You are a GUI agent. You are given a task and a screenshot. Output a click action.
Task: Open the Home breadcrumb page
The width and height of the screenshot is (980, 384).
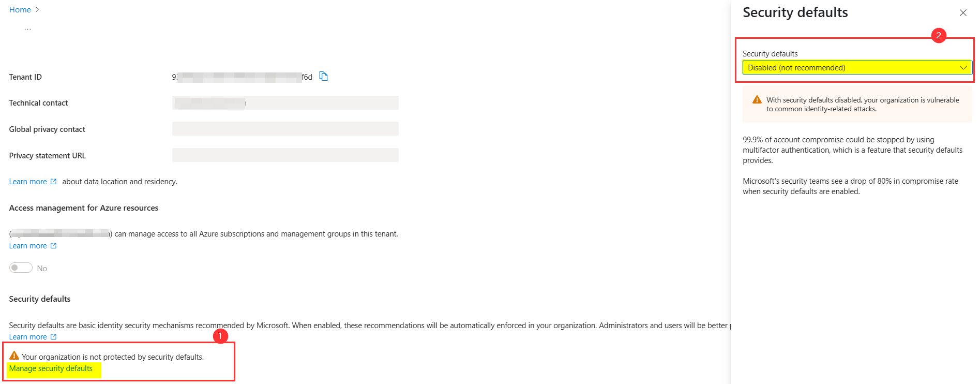pyautogui.click(x=20, y=9)
